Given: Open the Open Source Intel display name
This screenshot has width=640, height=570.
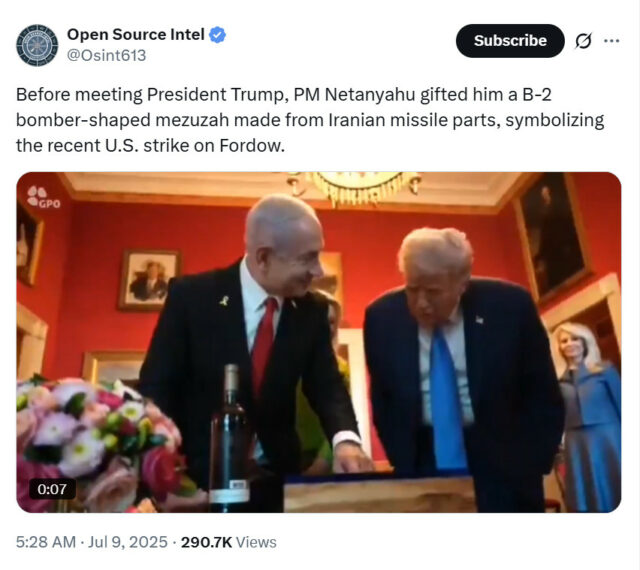Looking at the screenshot, I should point(136,35).
